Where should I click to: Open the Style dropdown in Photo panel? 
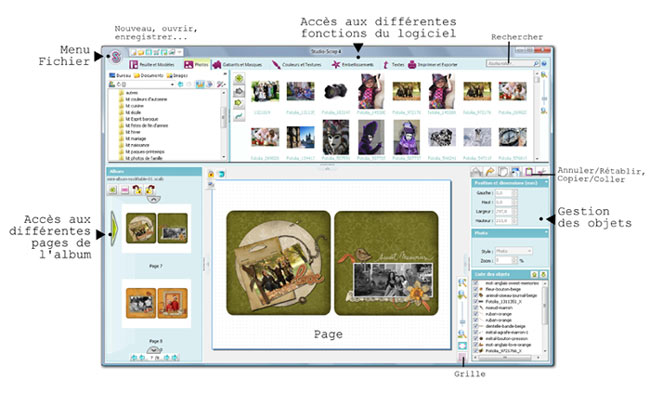pyautogui.click(x=513, y=251)
